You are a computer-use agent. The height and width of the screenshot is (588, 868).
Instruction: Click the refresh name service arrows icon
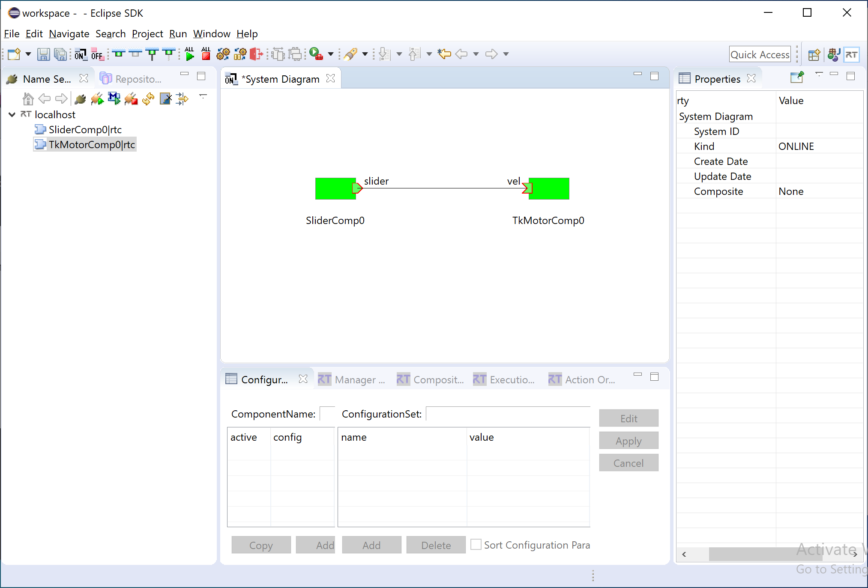[148, 99]
